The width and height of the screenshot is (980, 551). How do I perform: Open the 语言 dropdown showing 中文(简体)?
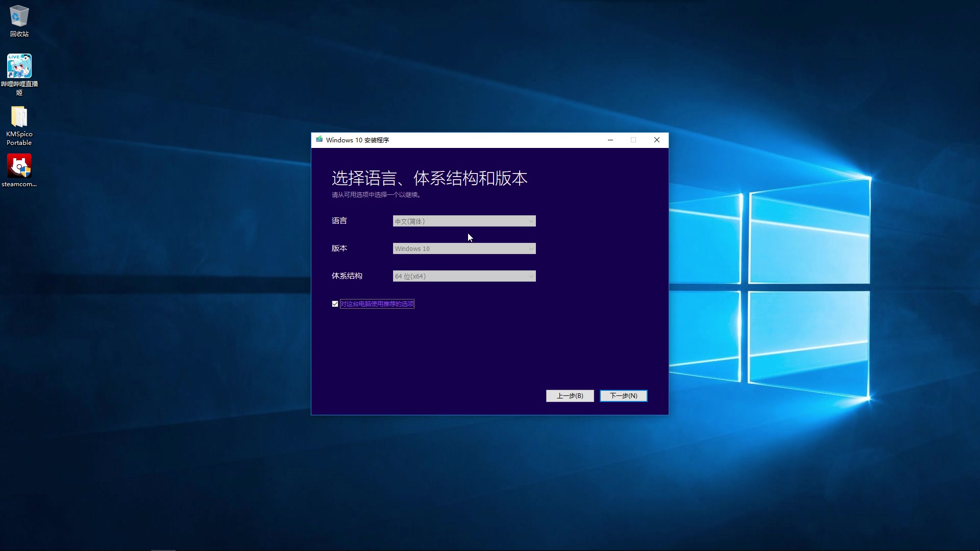coord(464,221)
